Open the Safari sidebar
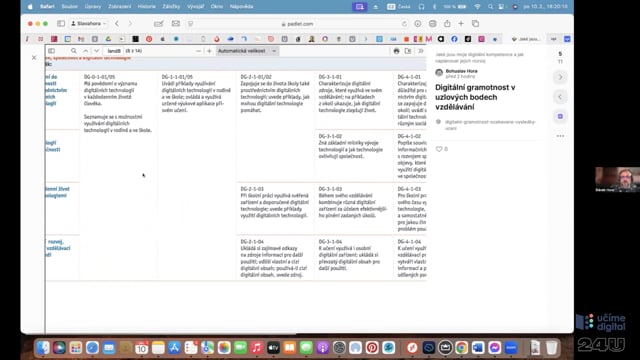The width and height of the screenshot is (640, 360). (x=61, y=24)
